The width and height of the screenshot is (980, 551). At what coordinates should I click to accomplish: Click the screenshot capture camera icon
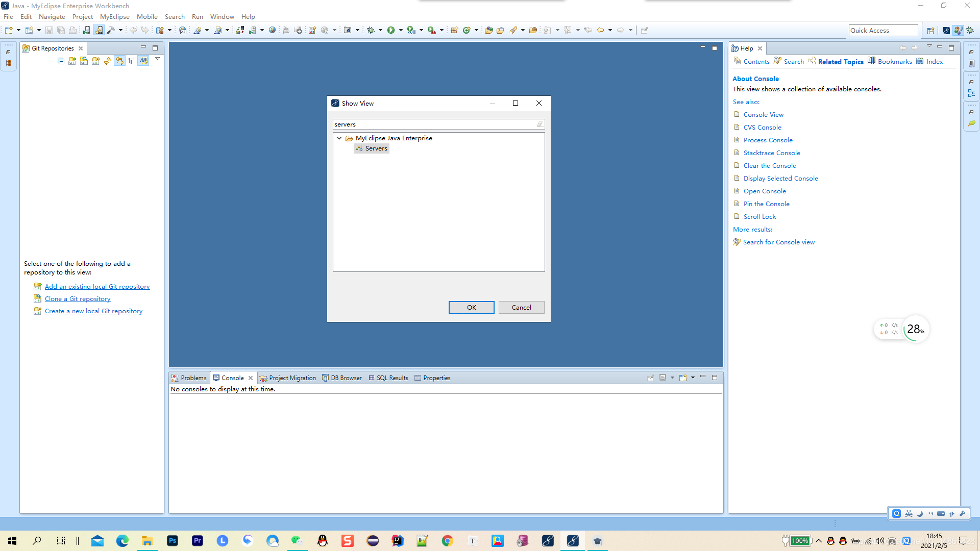coord(348,30)
